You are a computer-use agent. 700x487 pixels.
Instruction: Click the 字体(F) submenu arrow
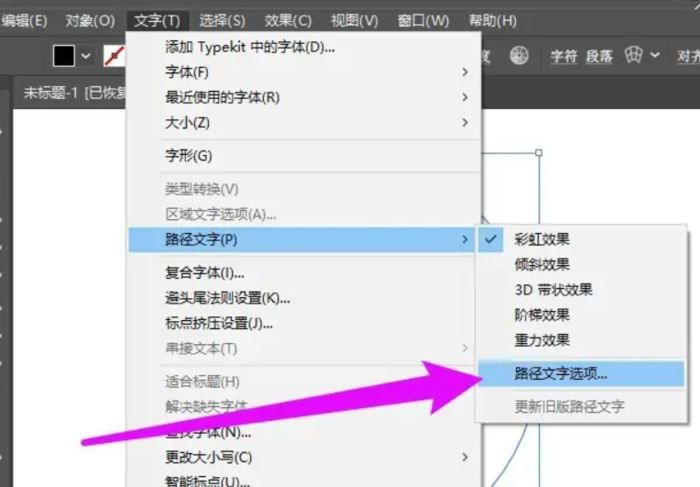[x=465, y=72]
